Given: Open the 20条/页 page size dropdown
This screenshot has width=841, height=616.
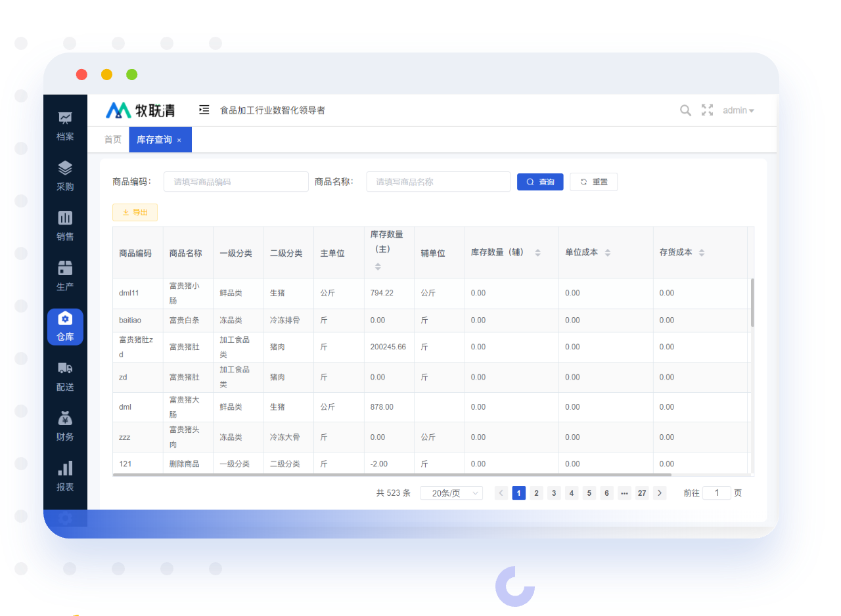Looking at the screenshot, I should [451, 493].
